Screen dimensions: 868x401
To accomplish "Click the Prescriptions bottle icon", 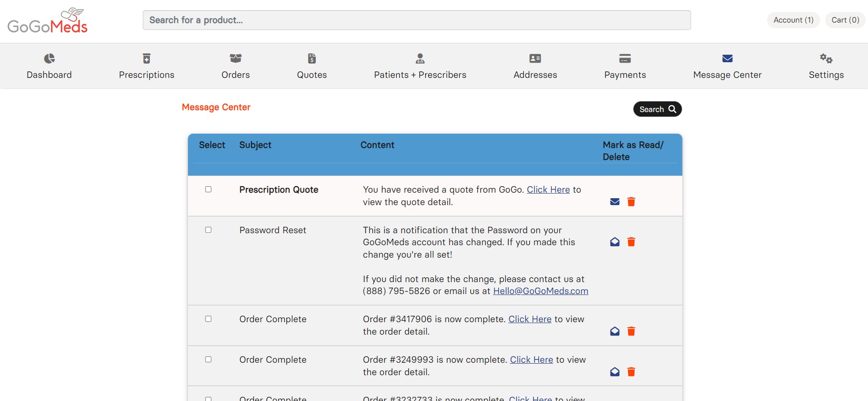I will point(147,59).
